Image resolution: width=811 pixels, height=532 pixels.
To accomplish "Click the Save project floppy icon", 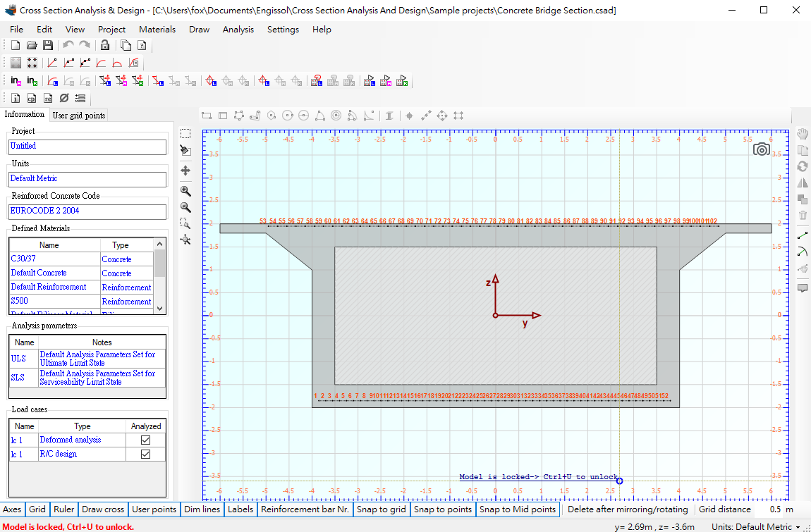I will pos(47,46).
